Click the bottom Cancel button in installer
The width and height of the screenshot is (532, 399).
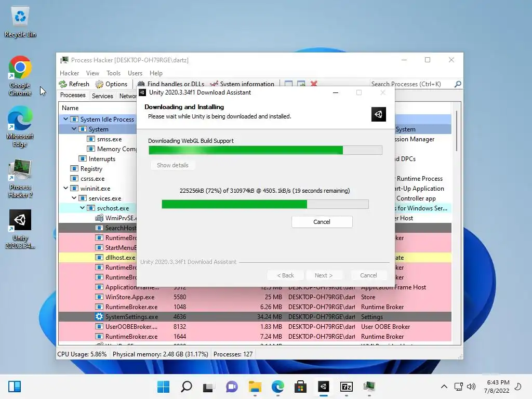(368, 275)
